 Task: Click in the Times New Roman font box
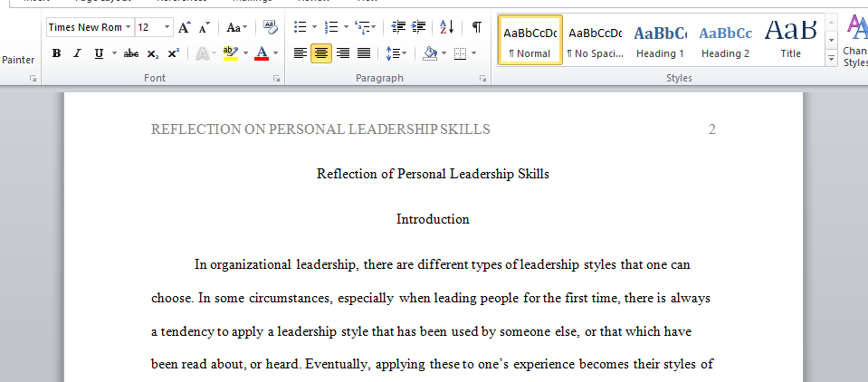[86, 27]
